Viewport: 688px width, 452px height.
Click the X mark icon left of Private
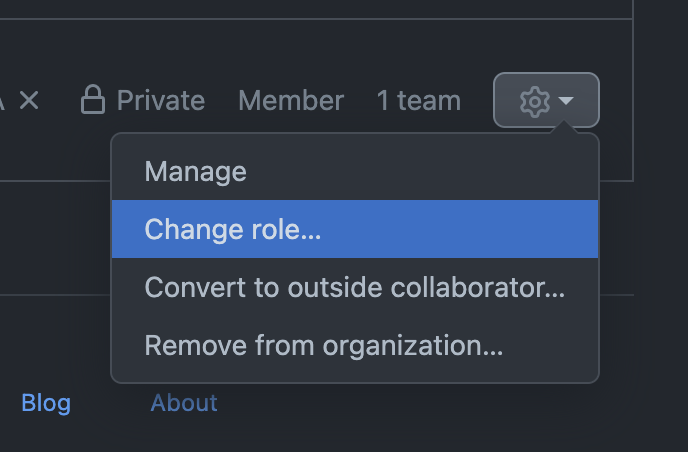29,100
